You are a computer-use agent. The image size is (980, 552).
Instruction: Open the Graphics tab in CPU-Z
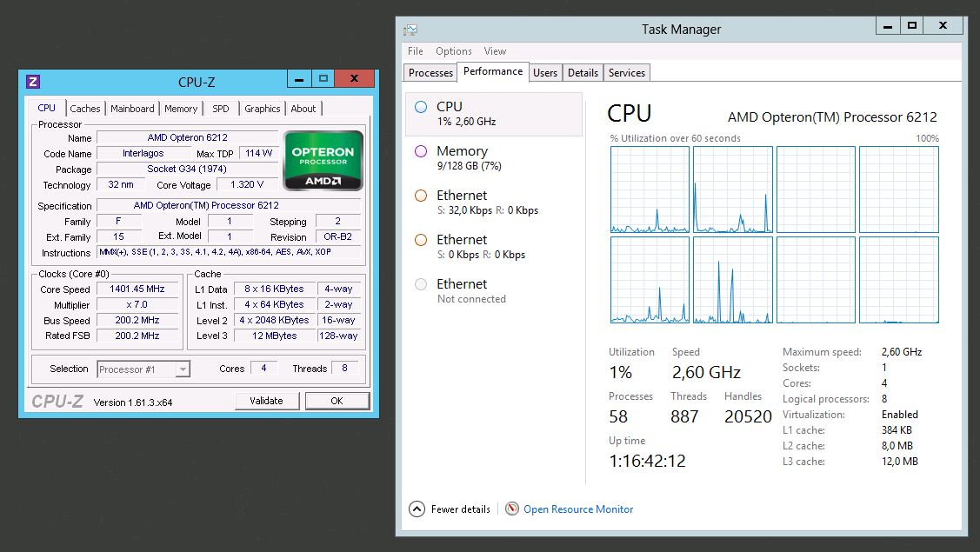[x=263, y=109]
